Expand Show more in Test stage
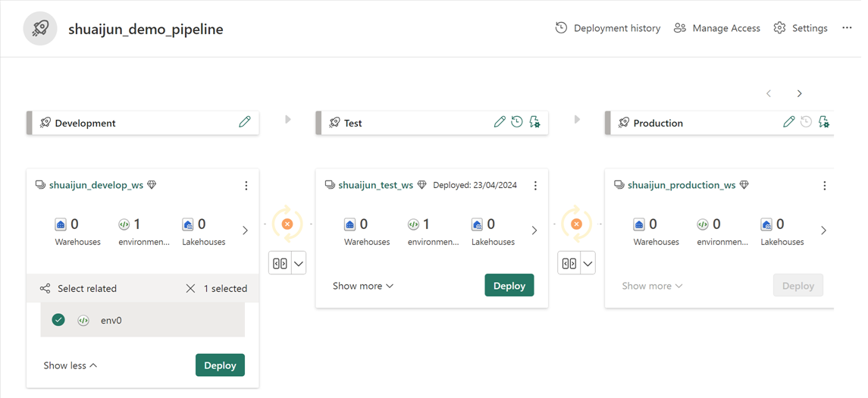This screenshot has height=398, width=868. 363,286
